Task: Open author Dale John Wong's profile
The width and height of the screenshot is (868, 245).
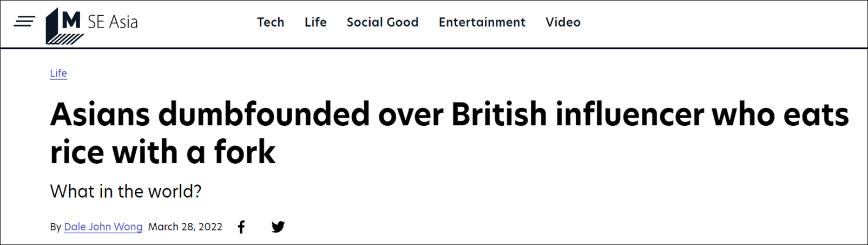Action: [103, 227]
